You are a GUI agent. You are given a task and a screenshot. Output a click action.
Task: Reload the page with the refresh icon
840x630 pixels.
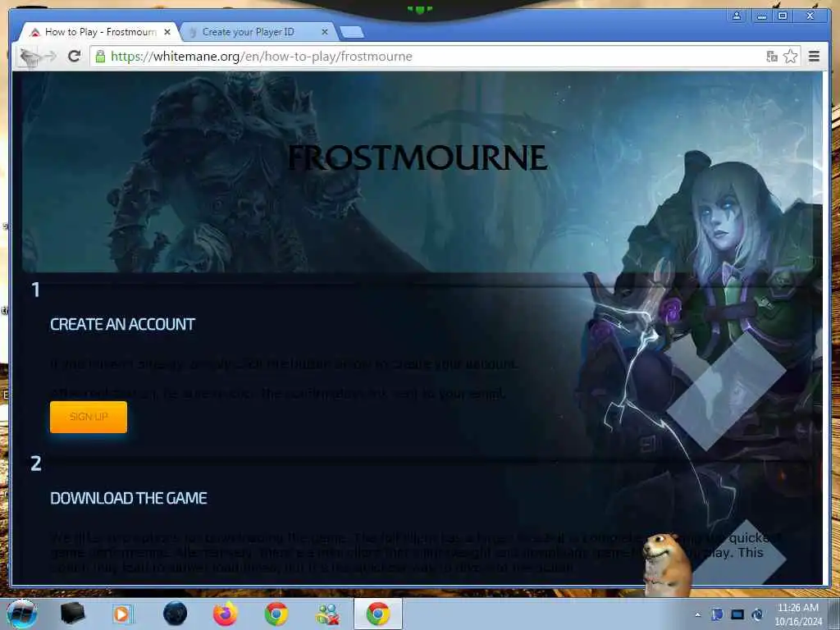(75, 56)
